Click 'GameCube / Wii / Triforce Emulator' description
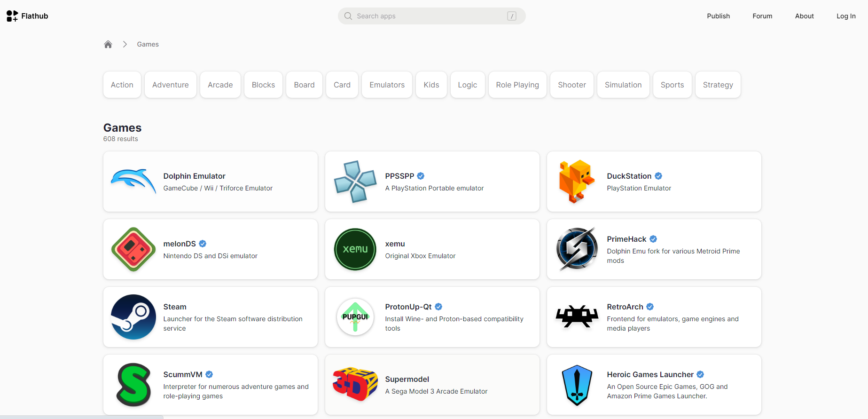 [x=218, y=188]
